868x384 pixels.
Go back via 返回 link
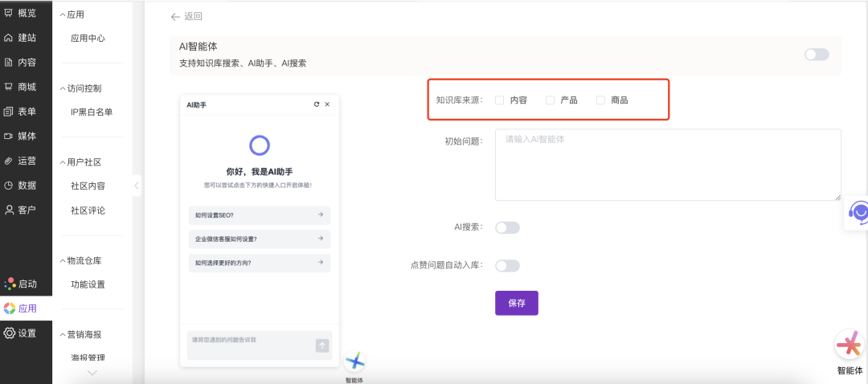pos(186,17)
